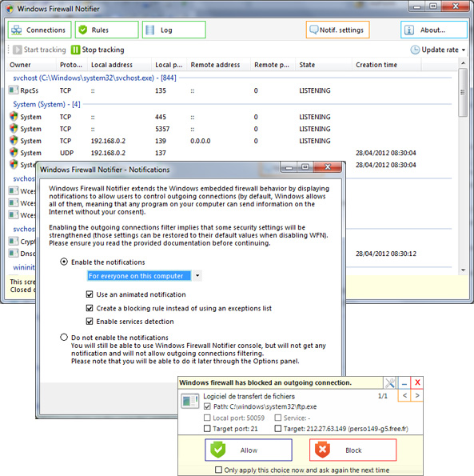This screenshot has width=474, height=476.
Task: Select the RpcSs service icon
Action: 14,90
